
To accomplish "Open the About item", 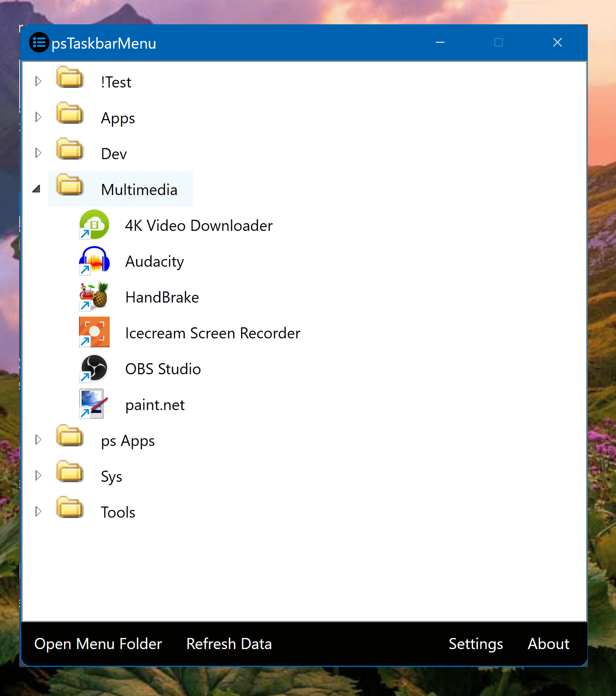I will [x=549, y=644].
